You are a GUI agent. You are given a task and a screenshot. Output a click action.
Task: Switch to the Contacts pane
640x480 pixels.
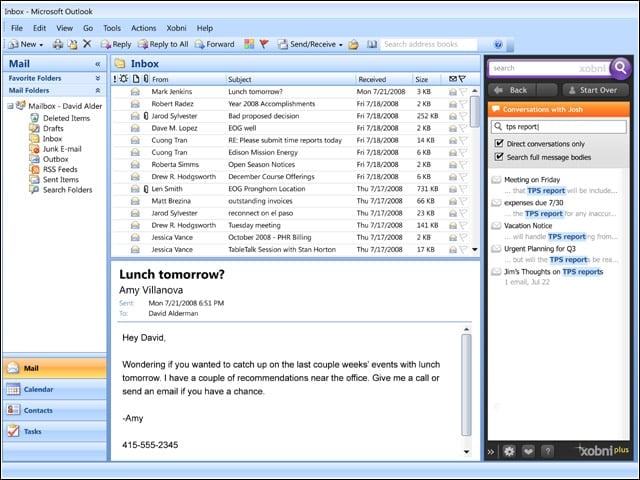tap(54, 410)
